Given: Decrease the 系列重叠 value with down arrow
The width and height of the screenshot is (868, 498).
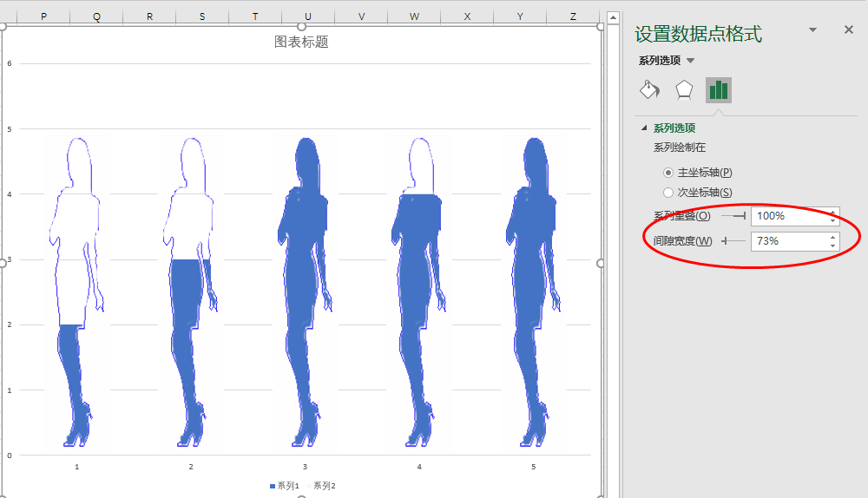Looking at the screenshot, I should [833, 220].
